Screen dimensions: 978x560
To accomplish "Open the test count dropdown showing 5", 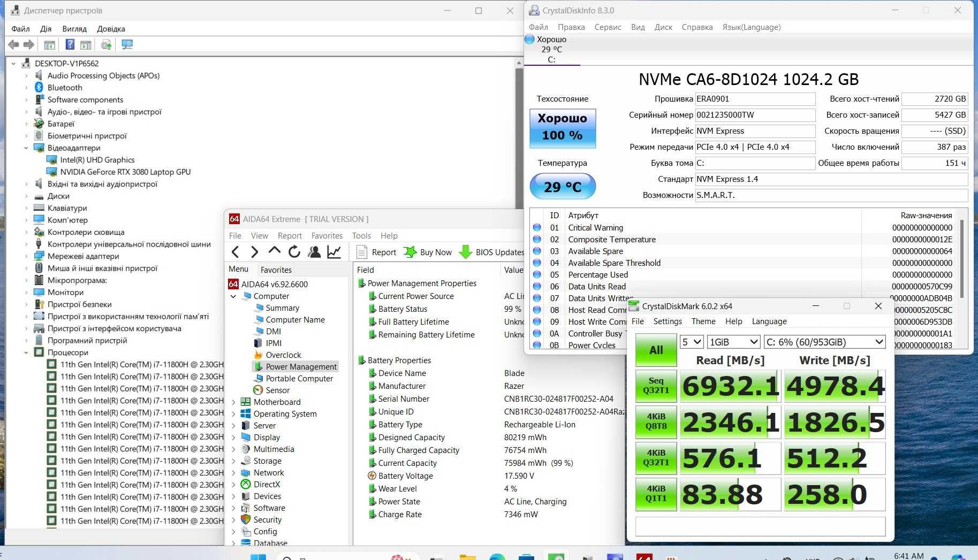I will tap(691, 342).
